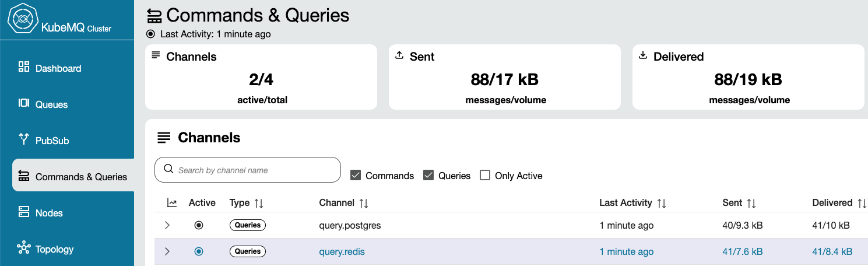Uncheck the Commands filter checkbox
868x266 pixels.
355,176
